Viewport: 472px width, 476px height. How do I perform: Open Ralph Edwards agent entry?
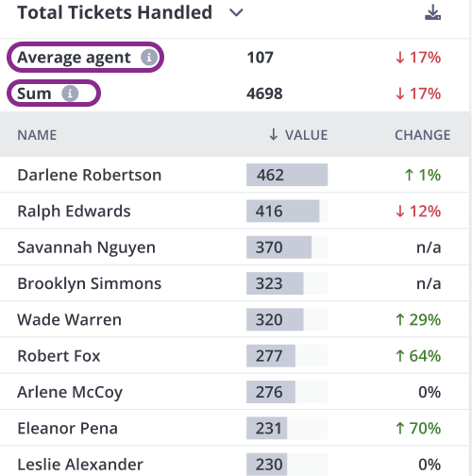(234, 211)
